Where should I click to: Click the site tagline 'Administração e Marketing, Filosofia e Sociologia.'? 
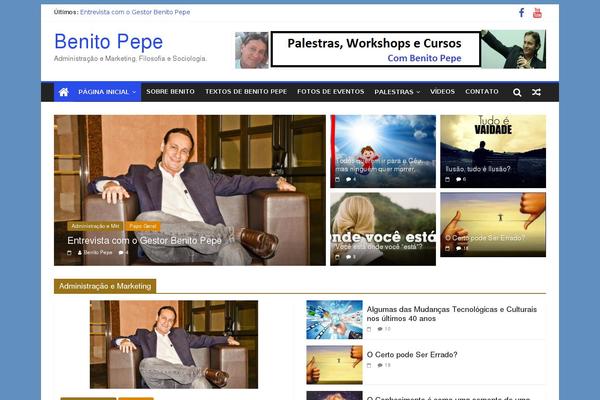pyautogui.click(x=130, y=59)
